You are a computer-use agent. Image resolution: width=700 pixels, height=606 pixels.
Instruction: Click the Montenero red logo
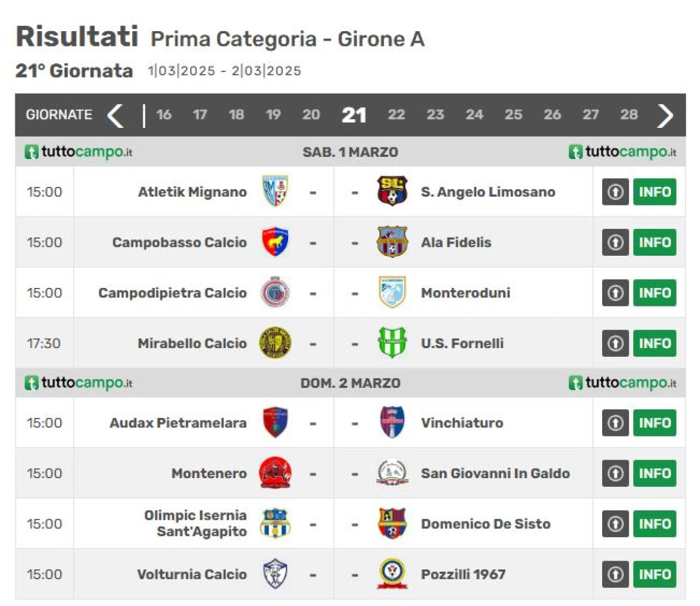(x=275, y=473)
